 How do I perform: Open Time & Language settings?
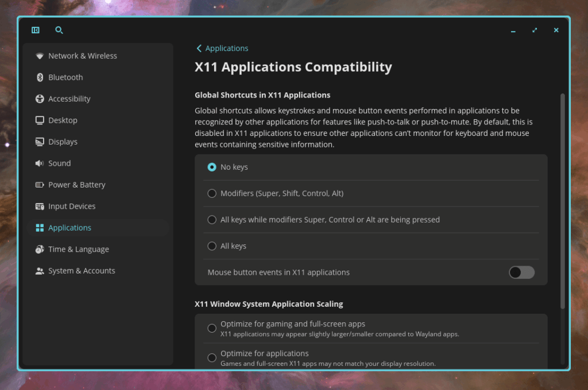coord(78,249)
